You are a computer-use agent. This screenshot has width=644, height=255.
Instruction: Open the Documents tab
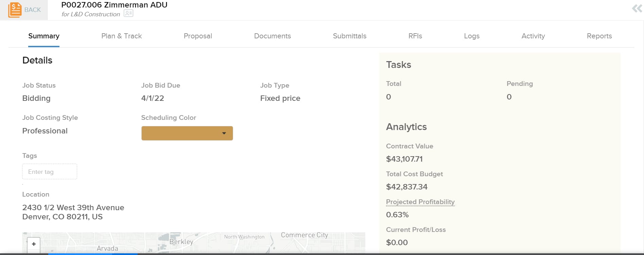pos(273,36)
